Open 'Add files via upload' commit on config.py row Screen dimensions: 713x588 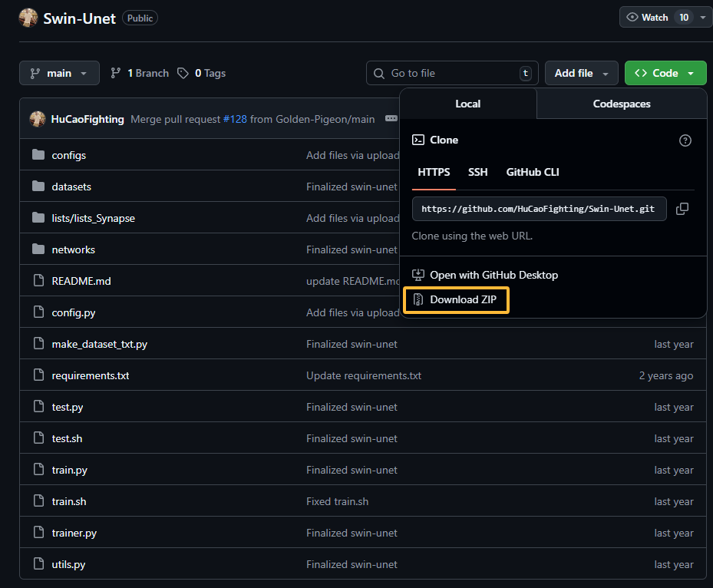[353, 313]
